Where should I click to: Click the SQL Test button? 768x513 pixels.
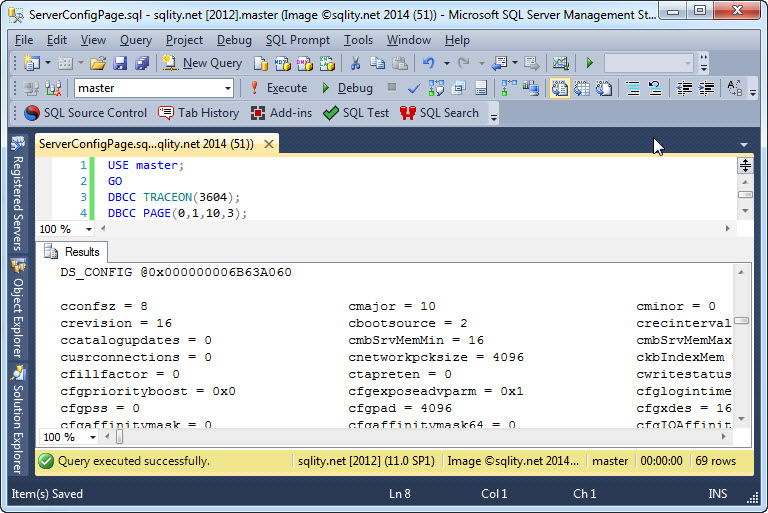pos(356,113)
